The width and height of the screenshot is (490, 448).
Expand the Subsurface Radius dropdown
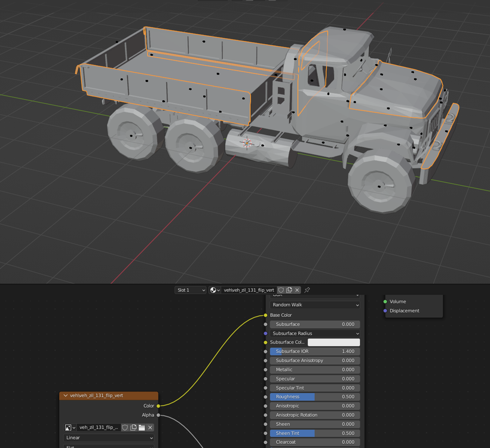tap(315, 333)
